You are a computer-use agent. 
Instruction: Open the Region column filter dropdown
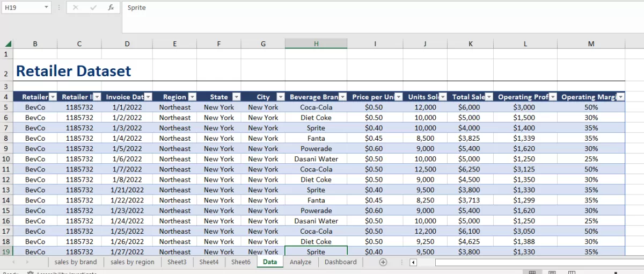tap(192, 97)
